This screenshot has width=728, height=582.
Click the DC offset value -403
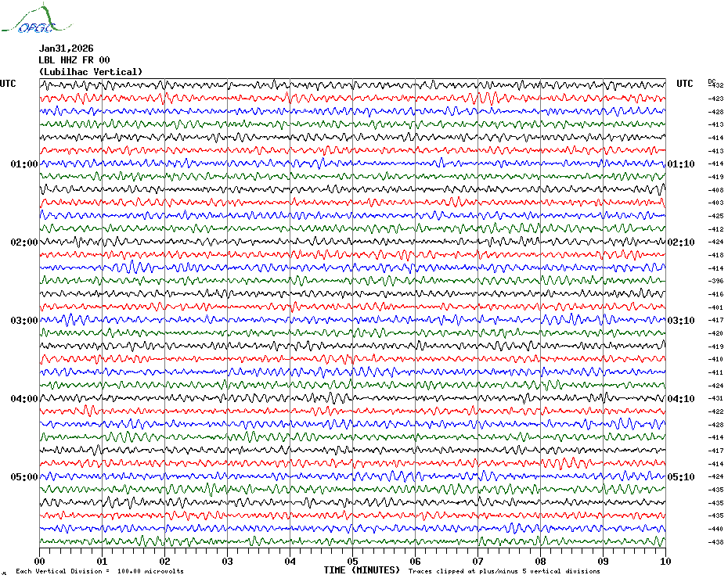pos(716,203)
